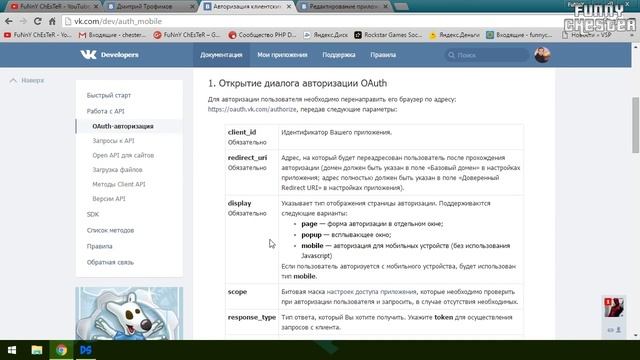Open Правила in left sidebar
640x360 pixels.
[99, 246]
